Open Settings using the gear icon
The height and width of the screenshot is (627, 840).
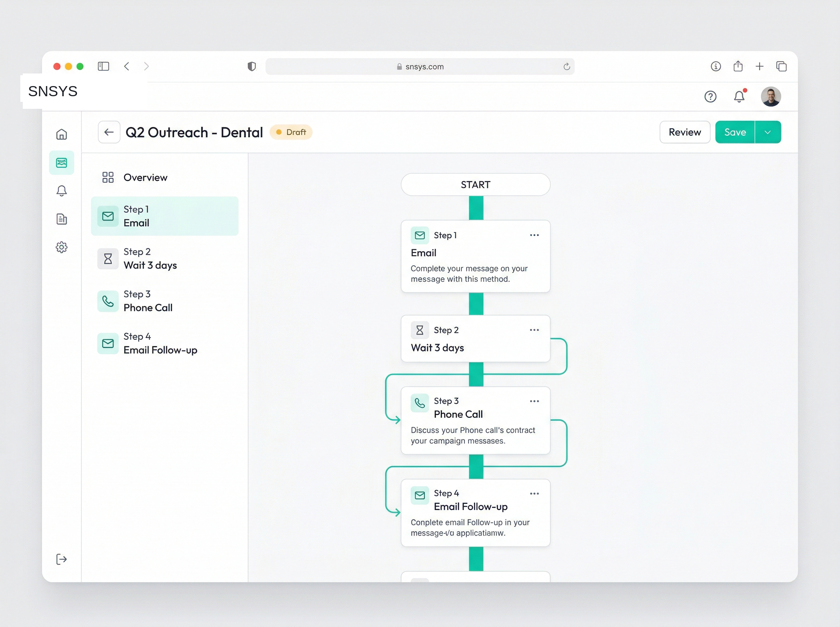click(62, 247)
